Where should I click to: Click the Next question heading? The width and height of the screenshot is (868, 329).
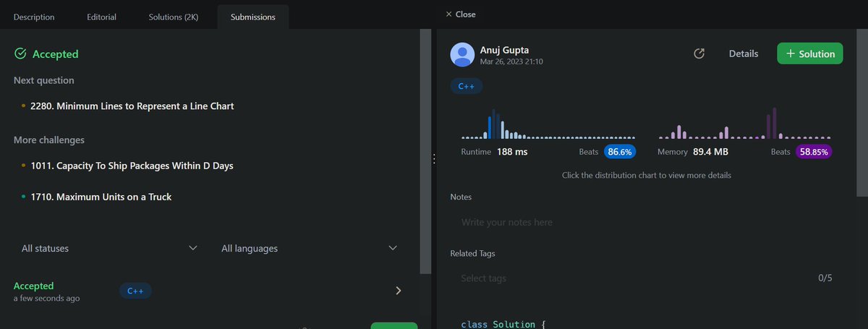[x=43, y=80]
